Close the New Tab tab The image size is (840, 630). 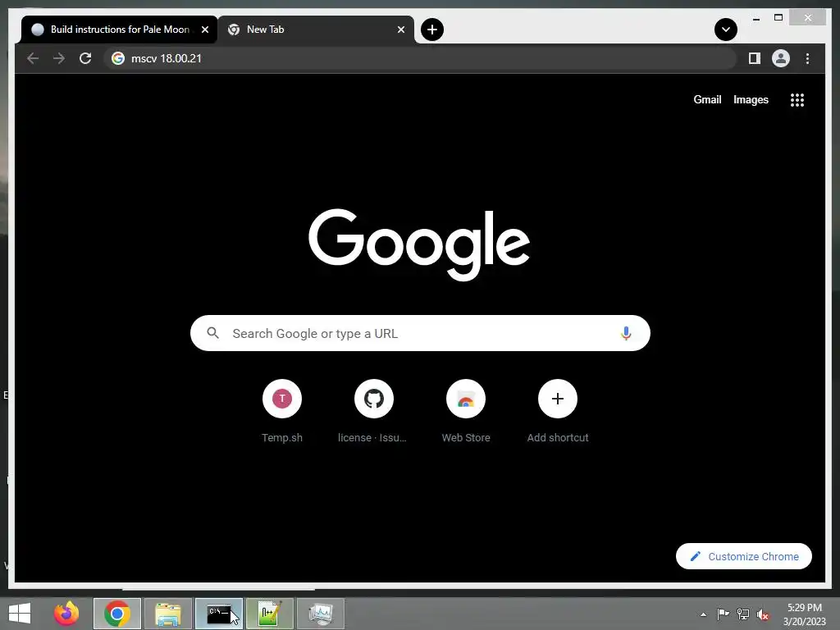click(400, 30)
